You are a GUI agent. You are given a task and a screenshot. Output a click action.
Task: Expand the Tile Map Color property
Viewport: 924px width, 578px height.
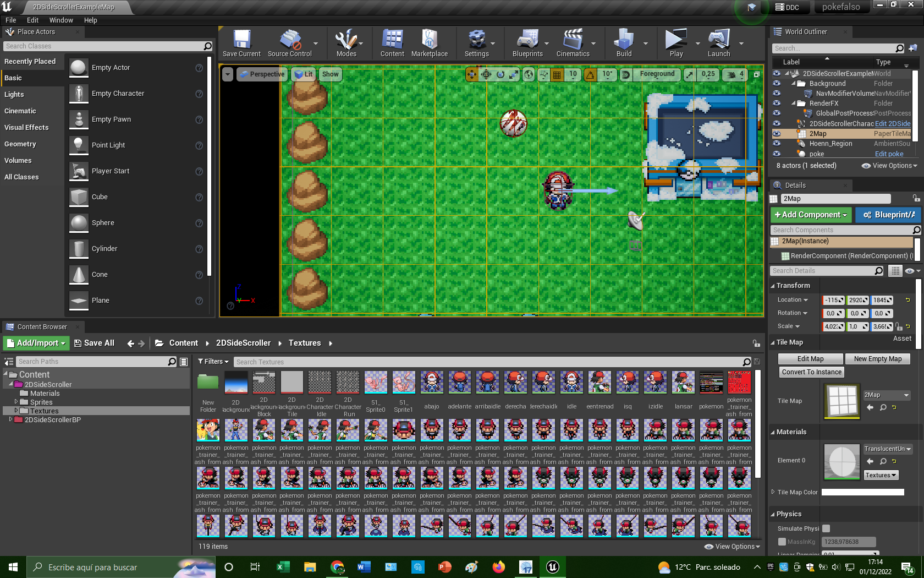[773, 492]
